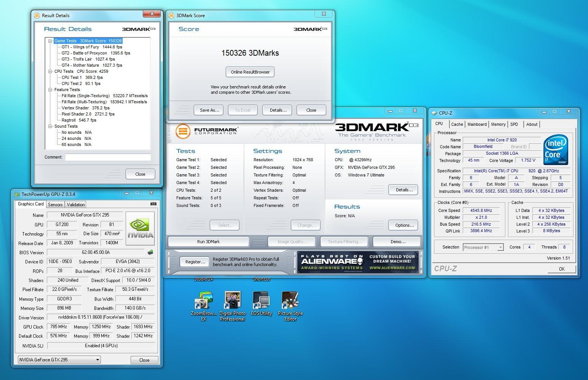
Task: Click Close button in Result Details
Action: [x=140, y=174]
